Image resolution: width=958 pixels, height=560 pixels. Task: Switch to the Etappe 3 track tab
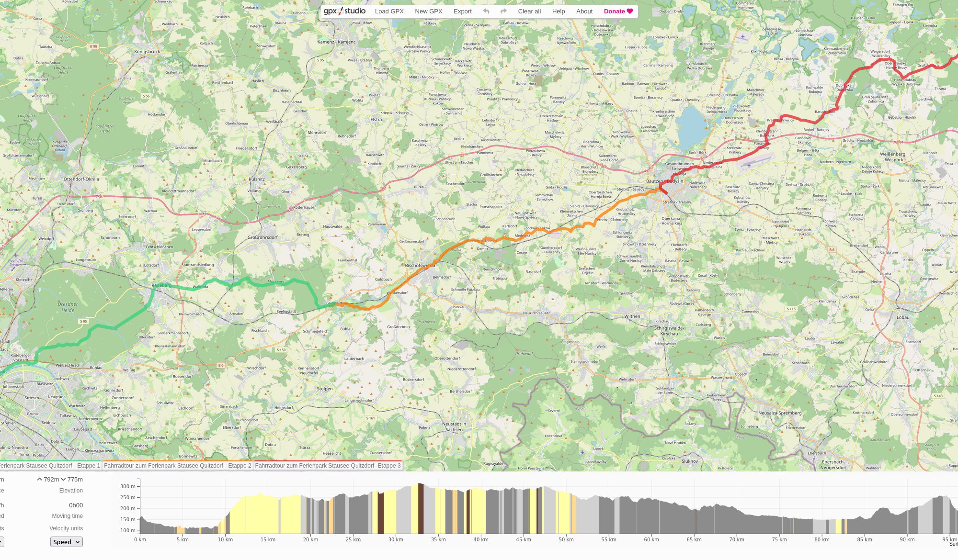[328, 465]
